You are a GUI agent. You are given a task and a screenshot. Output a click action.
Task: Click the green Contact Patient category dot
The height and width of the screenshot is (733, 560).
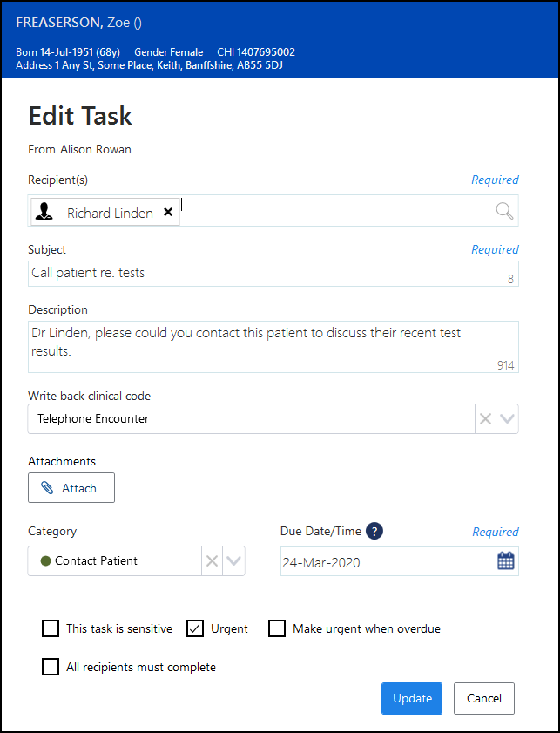(x=45, y=561)
